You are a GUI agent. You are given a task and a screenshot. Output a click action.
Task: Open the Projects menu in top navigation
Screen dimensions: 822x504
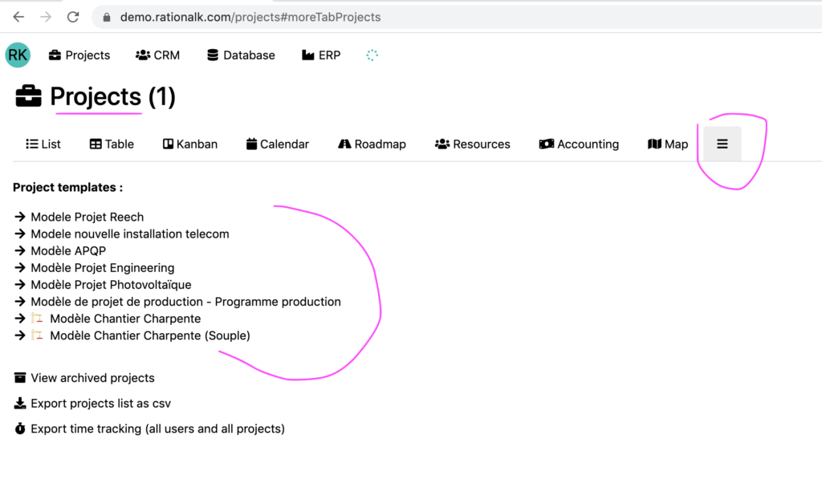tap(79, 55)
